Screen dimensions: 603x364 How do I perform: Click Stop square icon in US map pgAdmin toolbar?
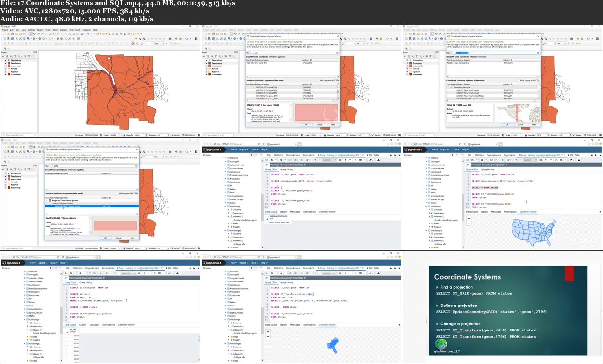[x=541, y=160]
